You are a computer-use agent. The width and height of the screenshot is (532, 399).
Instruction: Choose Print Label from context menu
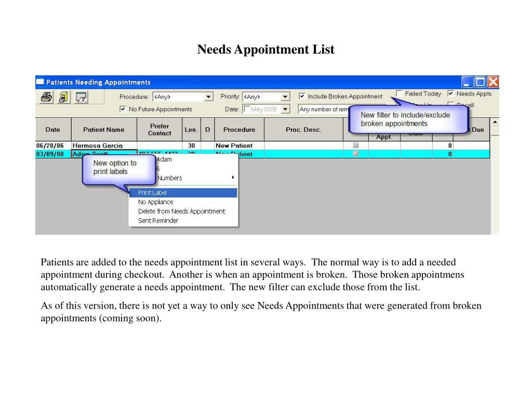coord(183,193)
